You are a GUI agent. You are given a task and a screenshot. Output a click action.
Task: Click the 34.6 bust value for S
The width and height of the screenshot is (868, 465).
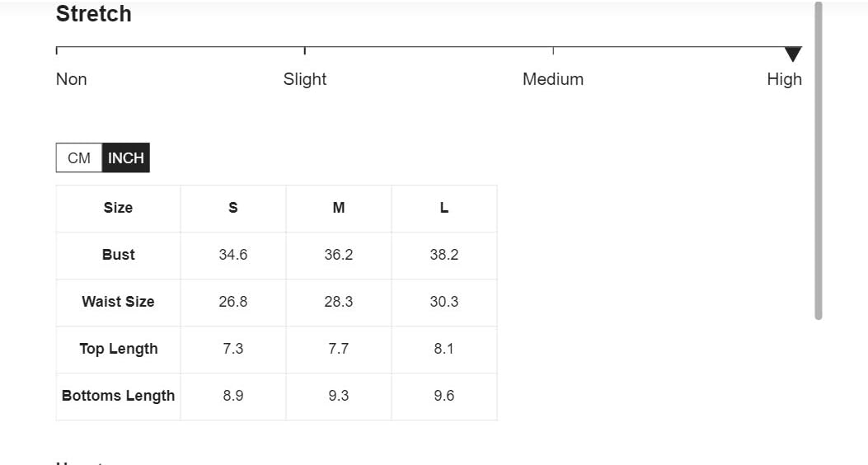[x=233, y=255]
